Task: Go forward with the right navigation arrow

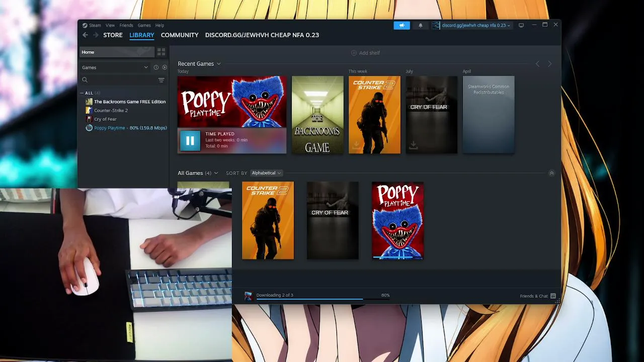Action: click(x=95, y=35)
